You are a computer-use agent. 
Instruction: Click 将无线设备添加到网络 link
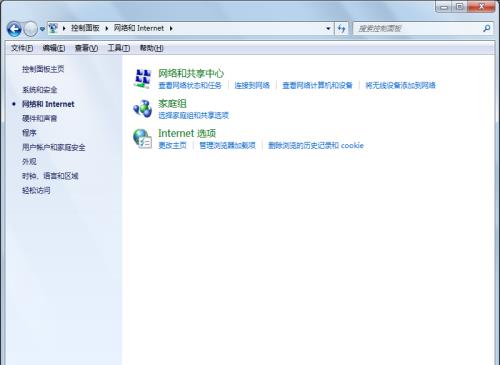tap(400, 85)
